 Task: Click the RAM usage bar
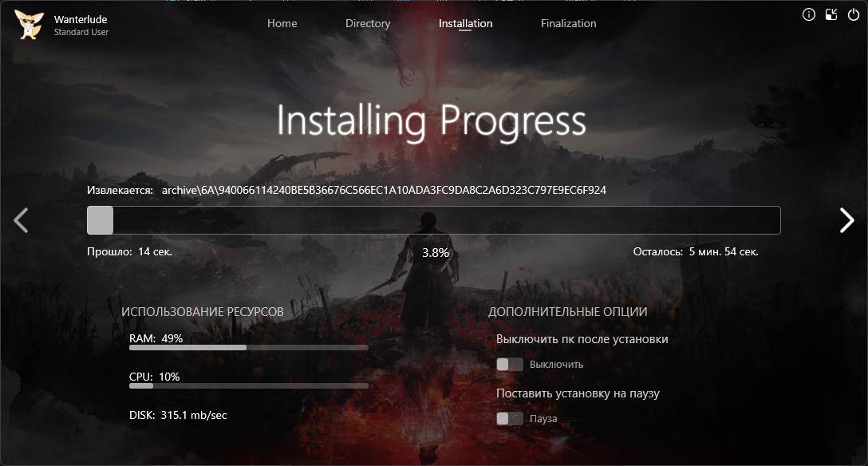[x=249, y=348]
